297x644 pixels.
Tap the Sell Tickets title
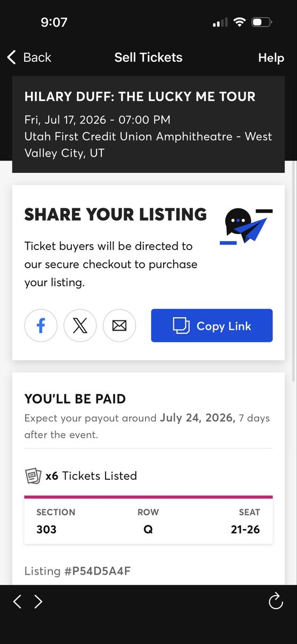pos(148,57)
